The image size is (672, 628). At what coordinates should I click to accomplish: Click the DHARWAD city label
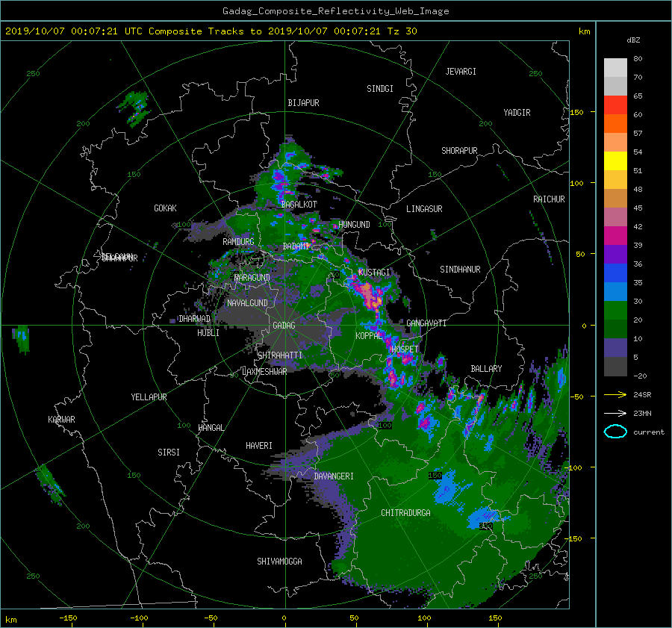pos(194,319)
